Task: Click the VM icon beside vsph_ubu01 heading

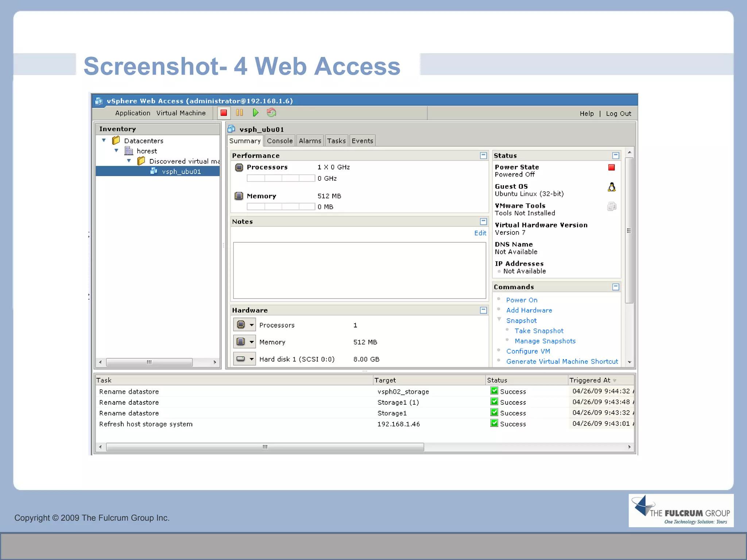Action: [x=231, y=129]
